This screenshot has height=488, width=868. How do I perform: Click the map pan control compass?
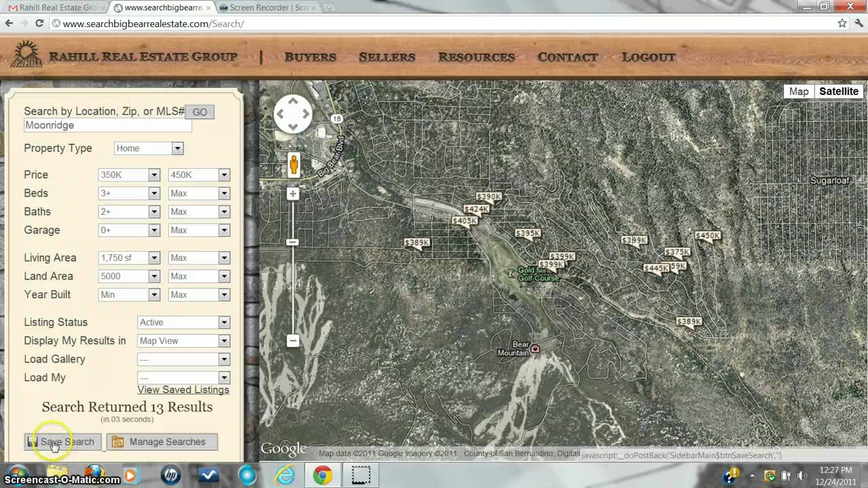(293, 113)
